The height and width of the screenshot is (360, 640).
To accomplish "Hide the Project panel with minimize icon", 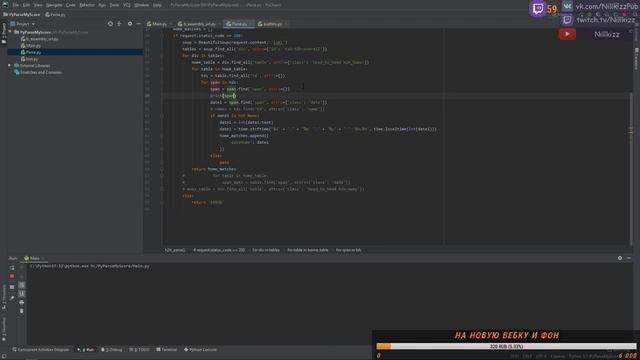I will (x=139, y=24).
